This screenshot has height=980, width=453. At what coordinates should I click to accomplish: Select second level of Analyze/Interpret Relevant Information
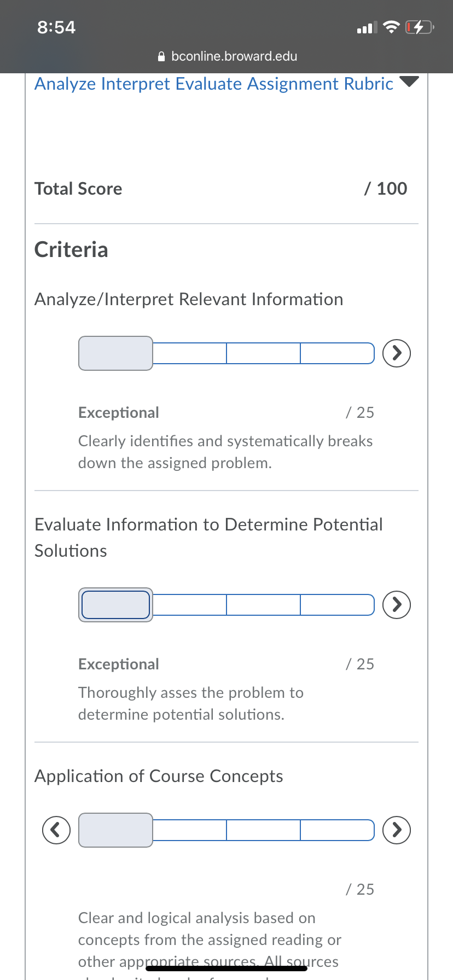click(x=190, y=353)
